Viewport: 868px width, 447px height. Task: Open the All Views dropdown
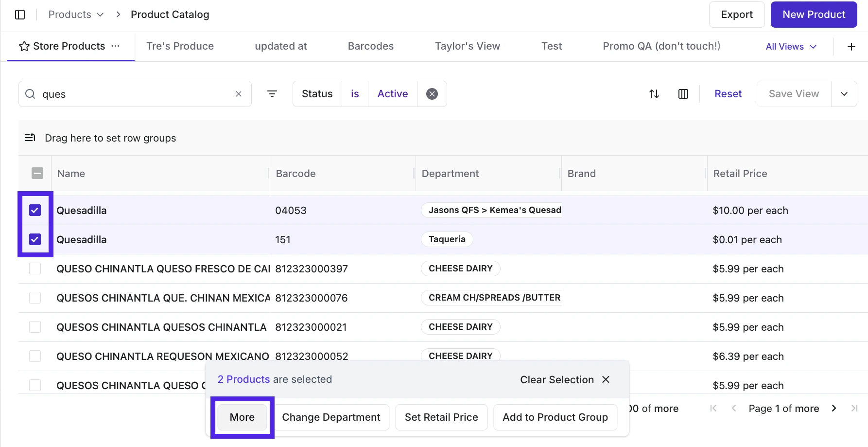(x=791, y=47)
